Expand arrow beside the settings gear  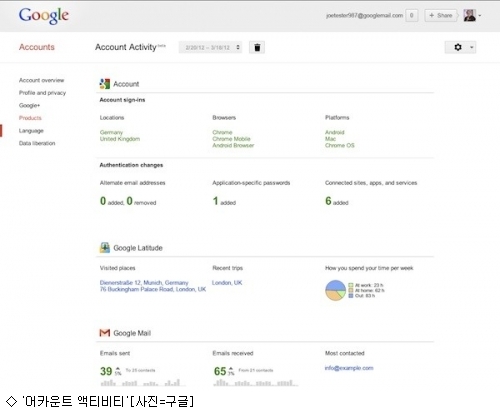(x=471, y=47)
